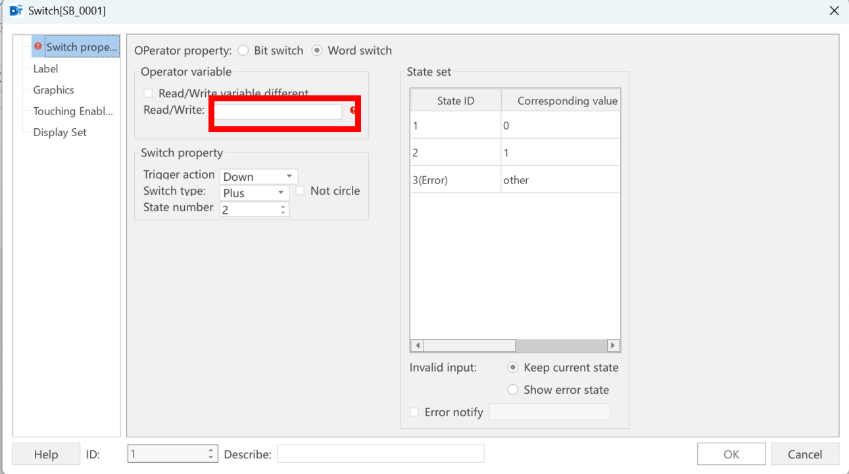Click the state table scroll right arrow
Viewport: 849px width, 474px height.
pyautogui.click(x=613, y=346)
